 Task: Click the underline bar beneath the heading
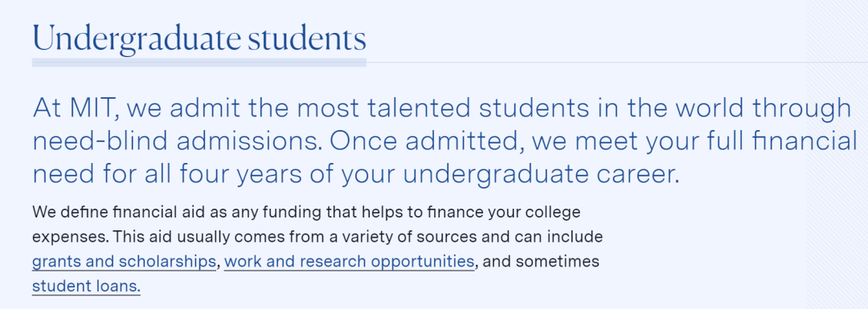[x=199, y=63]
